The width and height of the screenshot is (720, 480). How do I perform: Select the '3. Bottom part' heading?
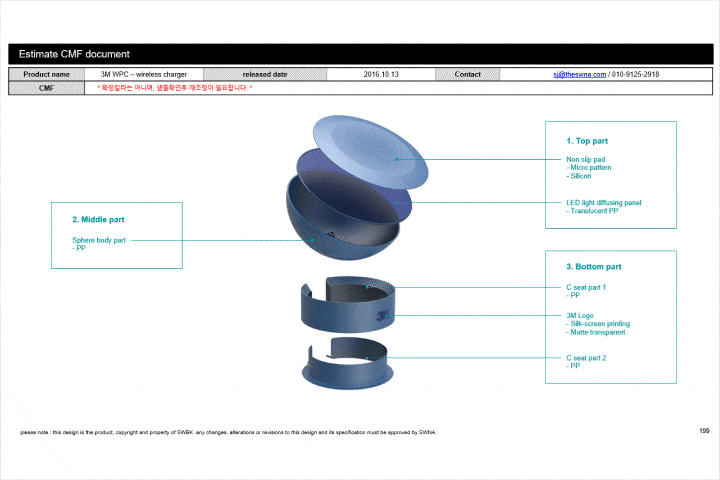click(x=594, y=267)
